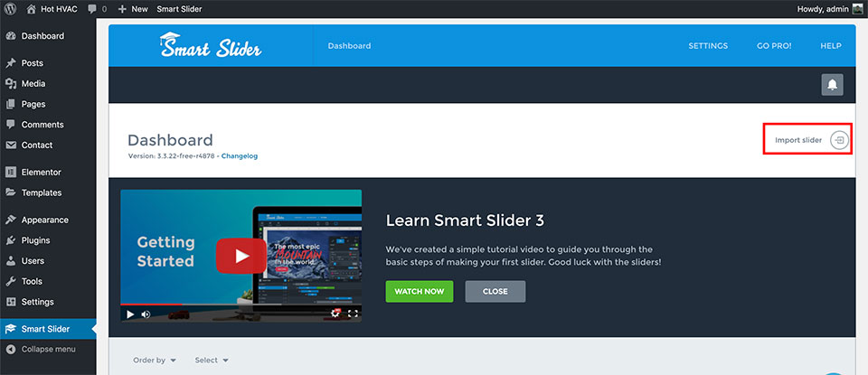Open Elementor in the sidebar
This screenshot has height=375, width=868.
(41, 172)
